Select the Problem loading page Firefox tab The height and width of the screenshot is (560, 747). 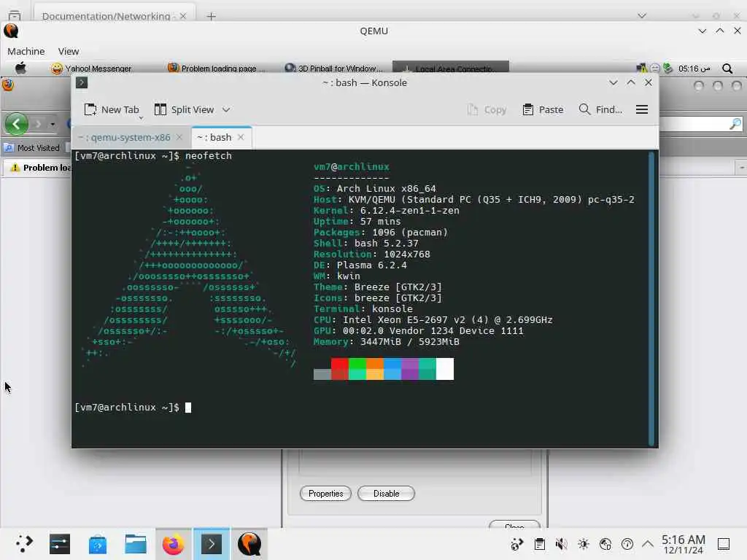click(x=38, y=168)
